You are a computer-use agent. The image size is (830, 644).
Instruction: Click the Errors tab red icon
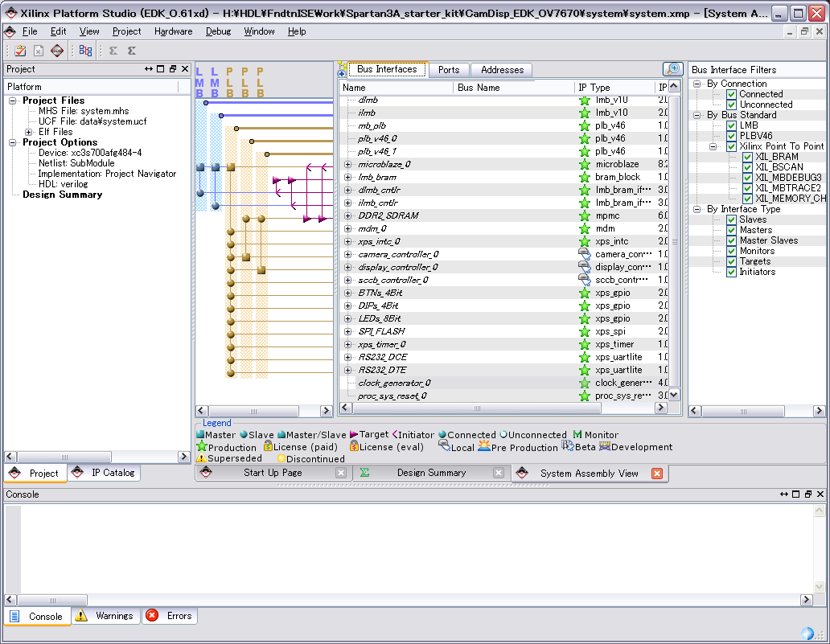point(152,615)
